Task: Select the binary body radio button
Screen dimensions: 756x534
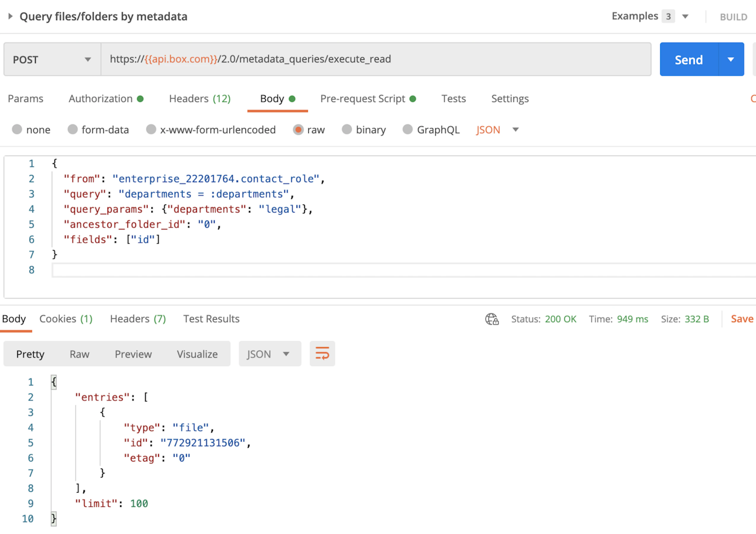Action: pyautogui.click(x=346, y=129)
